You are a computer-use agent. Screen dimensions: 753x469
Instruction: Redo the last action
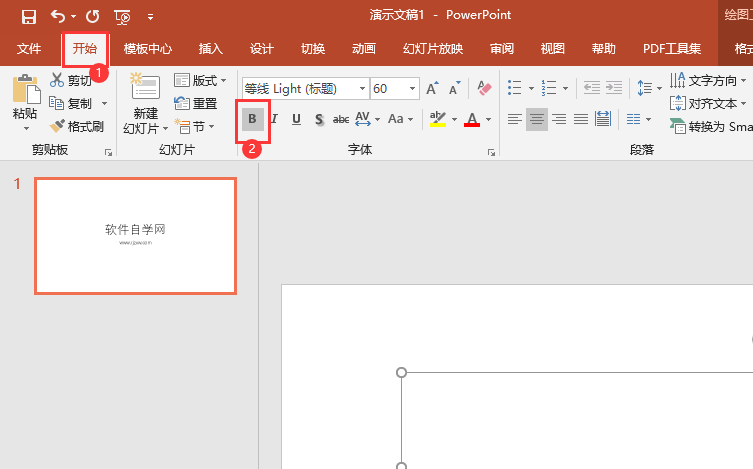click(x=93, y=17)
